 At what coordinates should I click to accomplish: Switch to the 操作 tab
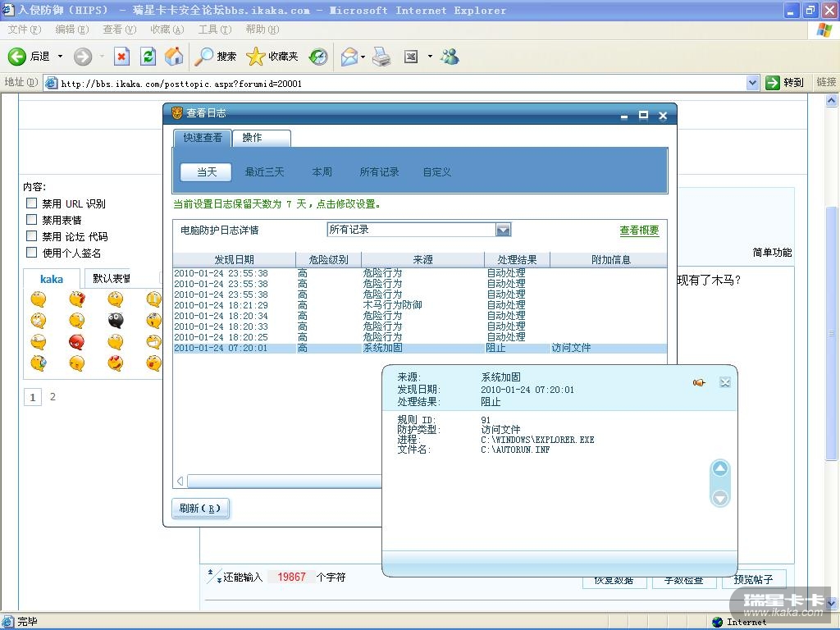(x=262, y=138)
